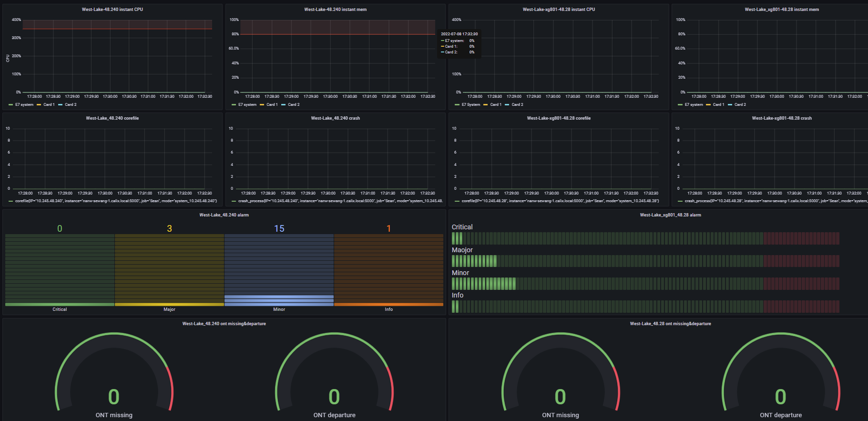
Task: Open West-Lake-xg801-48.28 corefile panel title menu
Action: (559, 118)
